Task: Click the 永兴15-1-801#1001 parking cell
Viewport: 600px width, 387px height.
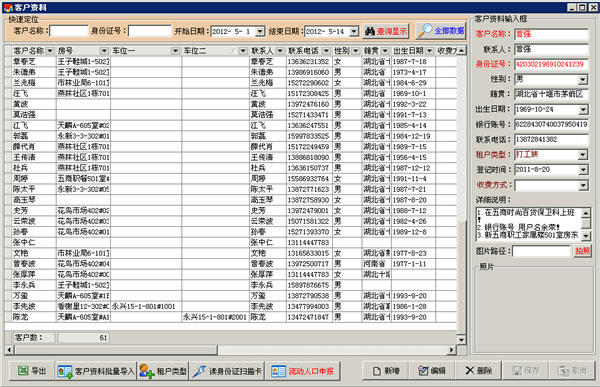Action: (x=146, y=306)
